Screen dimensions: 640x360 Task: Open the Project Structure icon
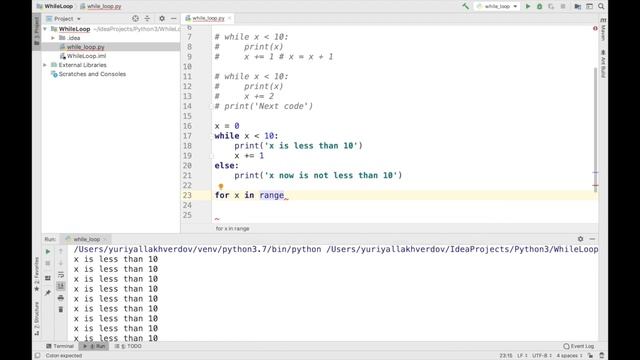[x=578, y=6]
